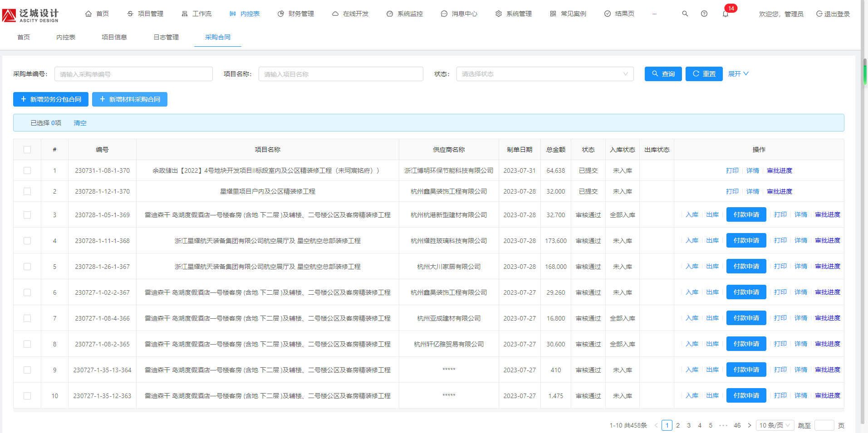Click the 重置 reset button

tap(704, 74)
